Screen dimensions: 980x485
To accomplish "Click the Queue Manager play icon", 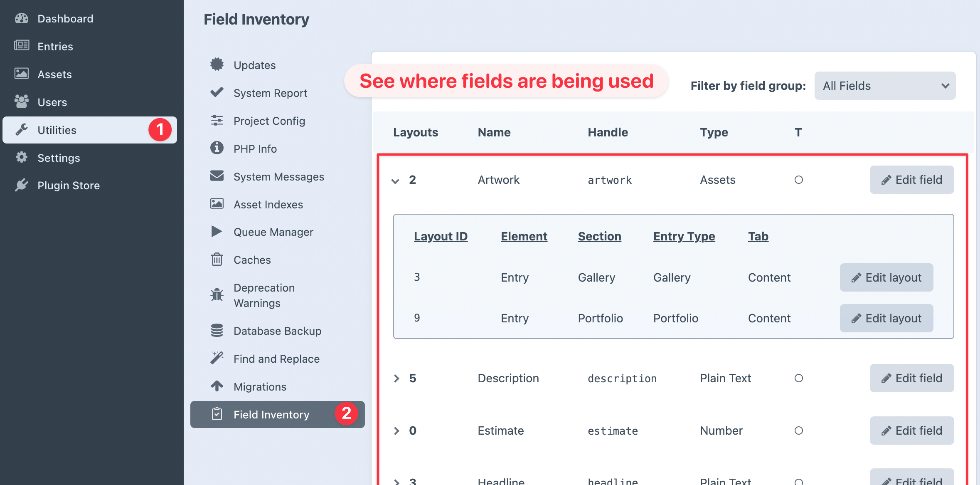I will (x=217, y=232).
